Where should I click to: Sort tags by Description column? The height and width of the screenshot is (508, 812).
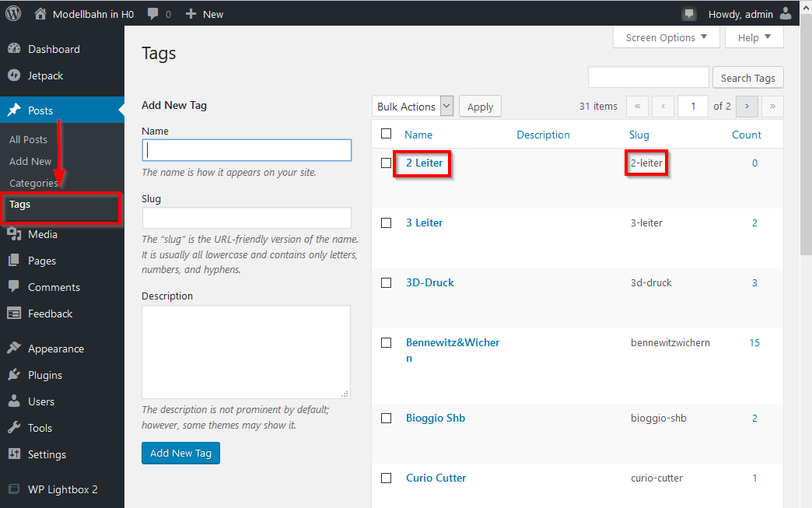point(543,135)
